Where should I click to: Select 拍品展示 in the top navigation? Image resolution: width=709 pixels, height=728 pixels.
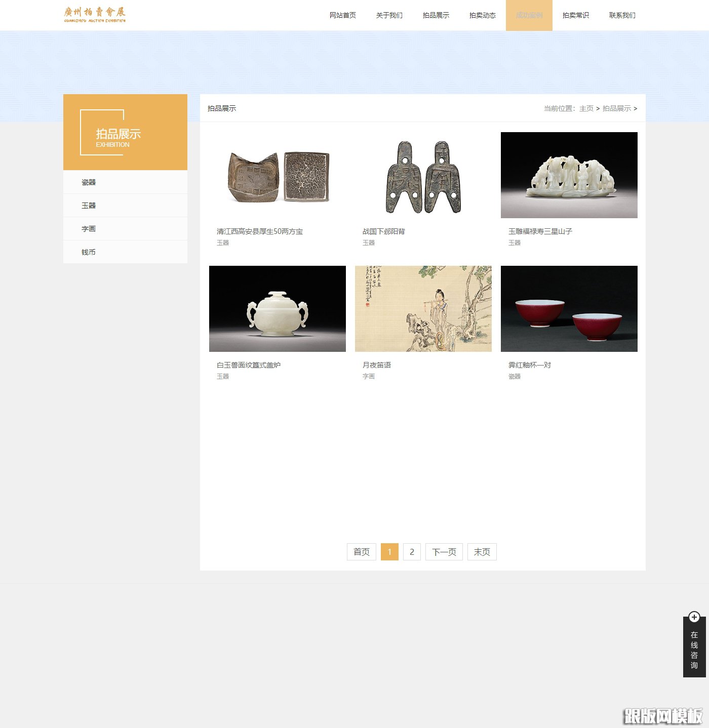coord(436,15)
